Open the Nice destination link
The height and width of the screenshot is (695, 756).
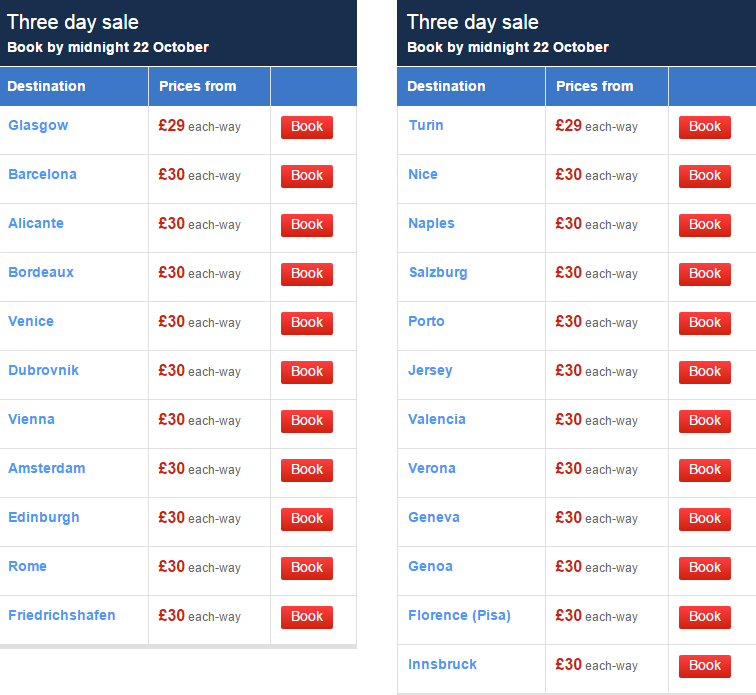[423, 174]
